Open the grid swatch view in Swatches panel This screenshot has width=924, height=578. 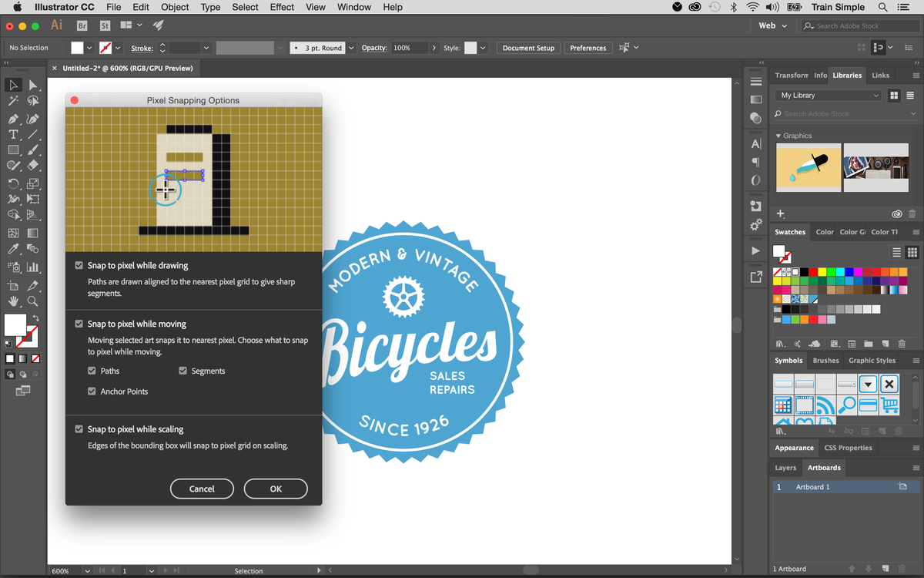(912, 252)
